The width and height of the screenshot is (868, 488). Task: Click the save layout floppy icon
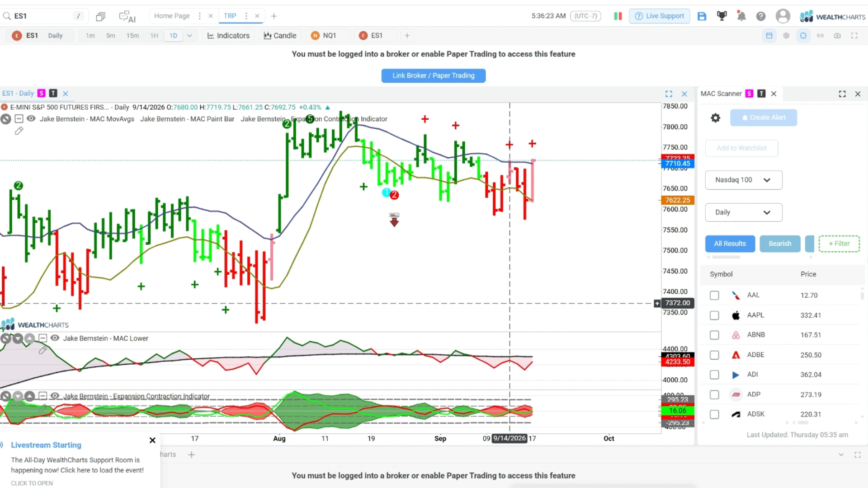coord(702,16)
